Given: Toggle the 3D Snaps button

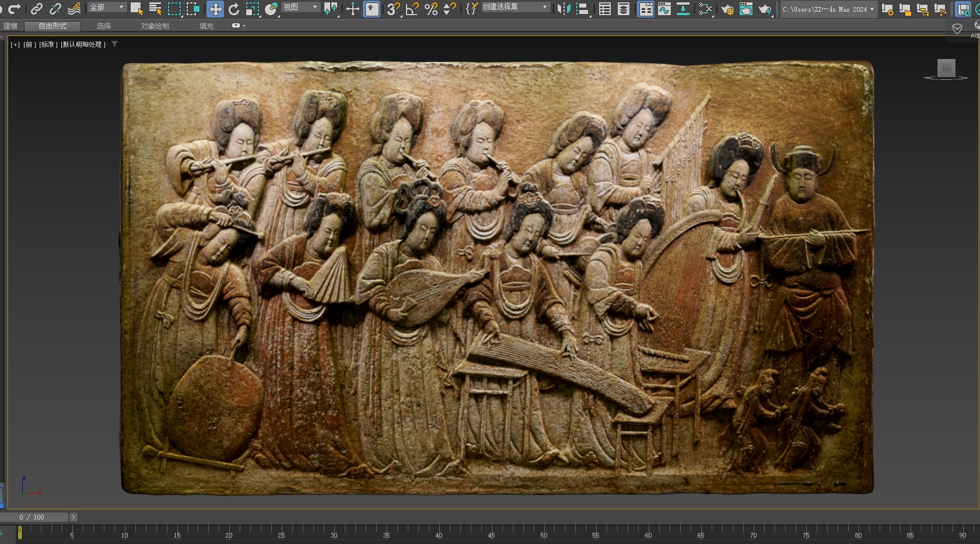Looking at the screenshot, I should tap(393, 9).
